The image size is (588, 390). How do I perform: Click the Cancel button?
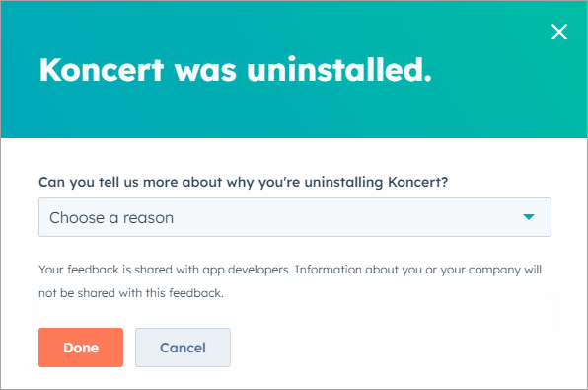pos(183,348)
